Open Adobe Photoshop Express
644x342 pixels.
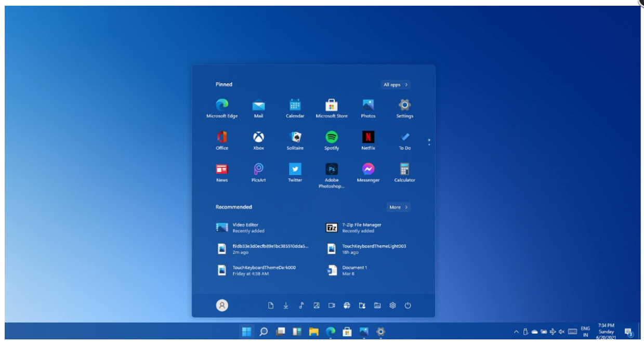pos(331,169)
